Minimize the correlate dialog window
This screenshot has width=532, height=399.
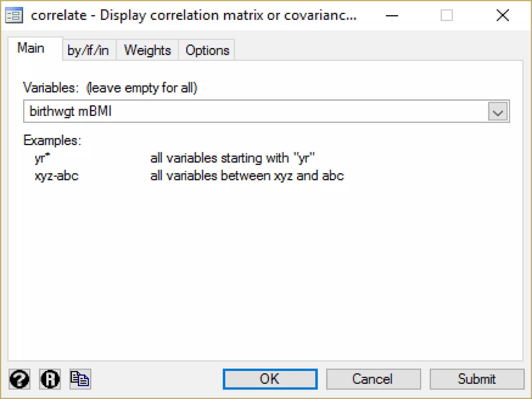click(x=392, y=16)
